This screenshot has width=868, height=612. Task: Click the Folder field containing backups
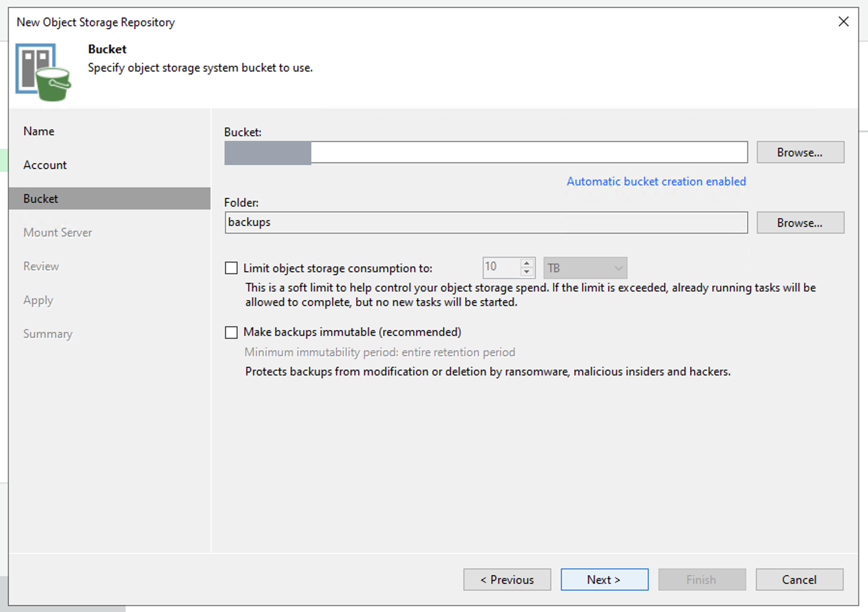486,223
